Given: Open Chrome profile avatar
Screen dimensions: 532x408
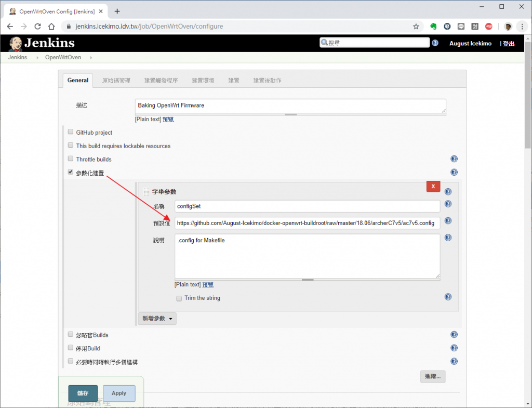Looking at the screenshot, I should coord(508,27).
